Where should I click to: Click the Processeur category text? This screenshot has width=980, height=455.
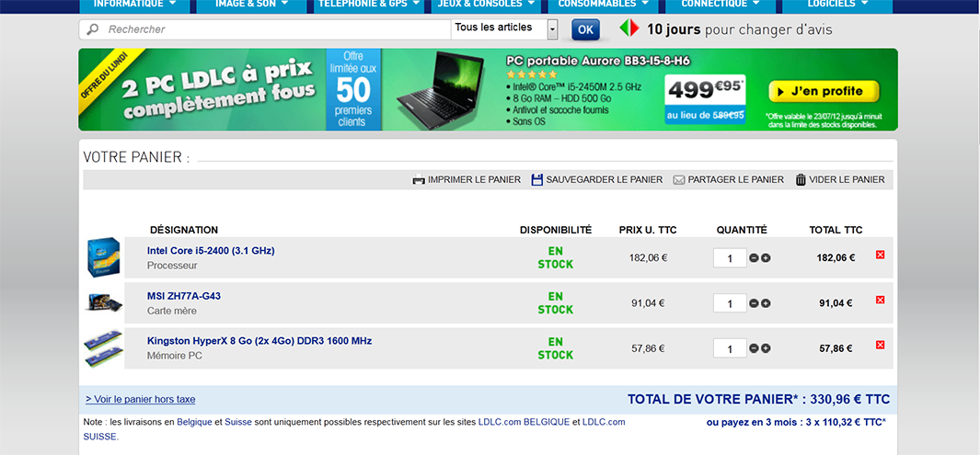tap(172, 266)
